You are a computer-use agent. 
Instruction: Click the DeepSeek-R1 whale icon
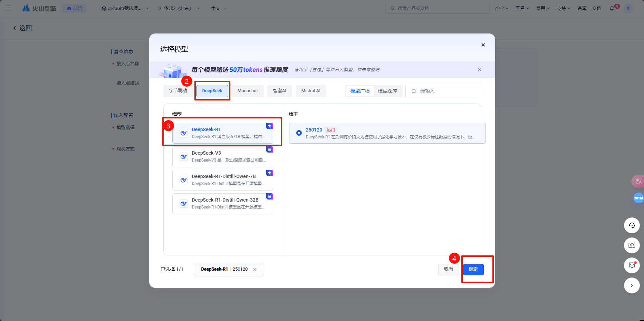[184, 133]
